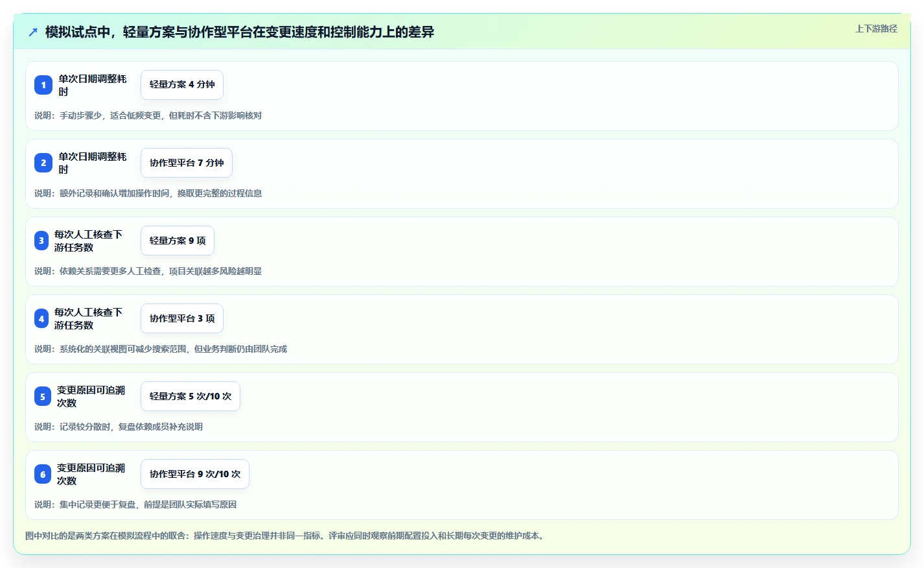The height and width of the screenshot is (568, 924).
Task: Click 变更原因可追溯次数 label in row 6
Action: (x=91, y=474)
